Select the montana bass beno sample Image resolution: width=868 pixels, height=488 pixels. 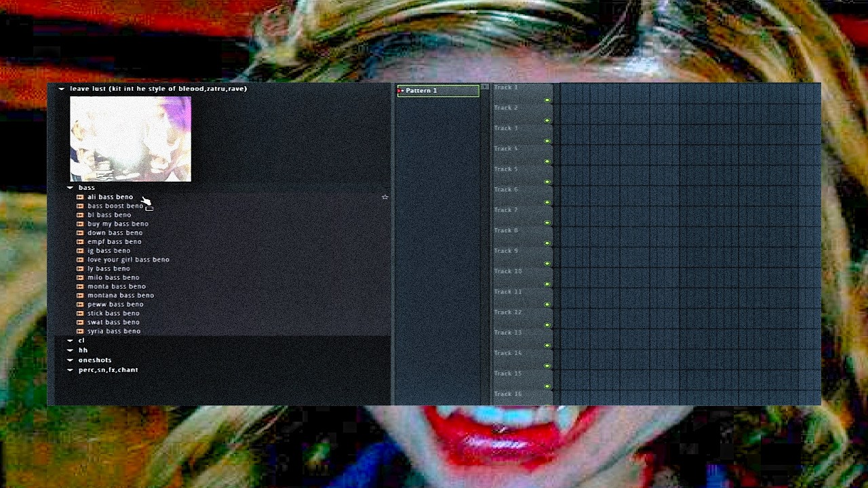(121, 296)
